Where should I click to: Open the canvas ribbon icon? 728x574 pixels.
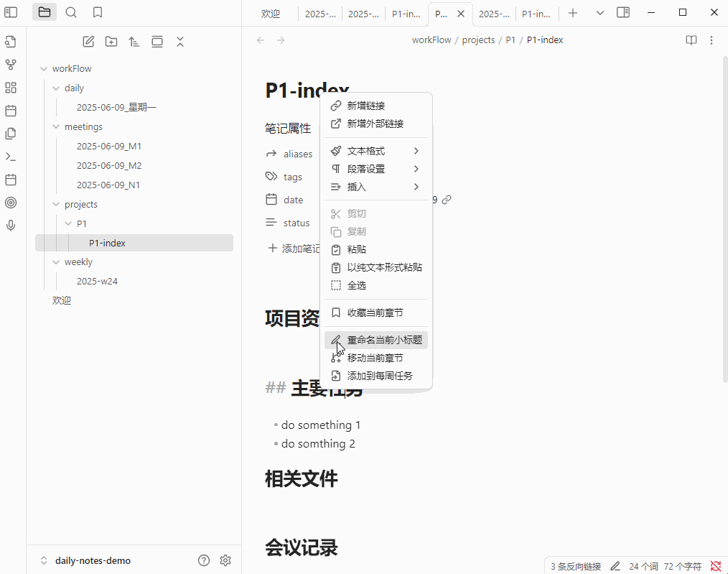11,88
